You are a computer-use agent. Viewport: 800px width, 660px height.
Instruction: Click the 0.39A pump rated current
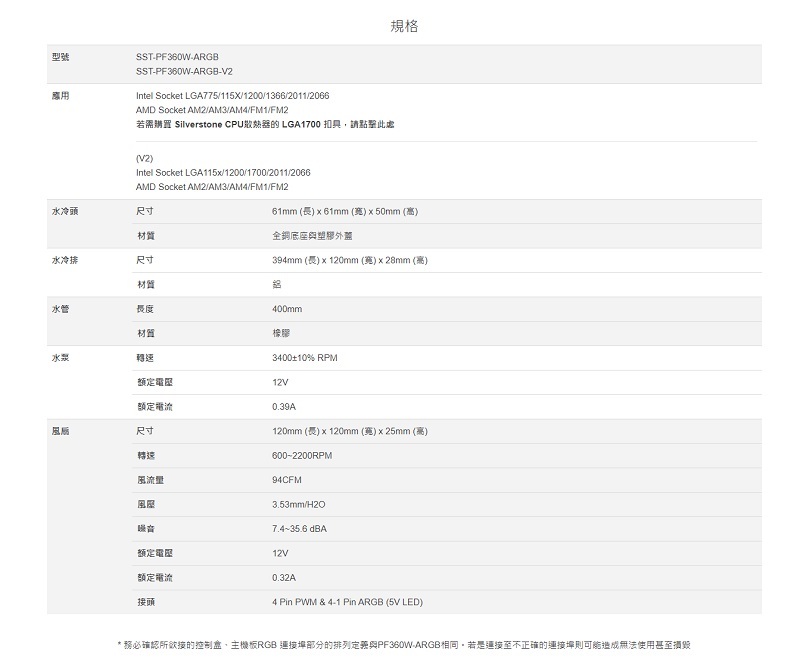point(284,406)
